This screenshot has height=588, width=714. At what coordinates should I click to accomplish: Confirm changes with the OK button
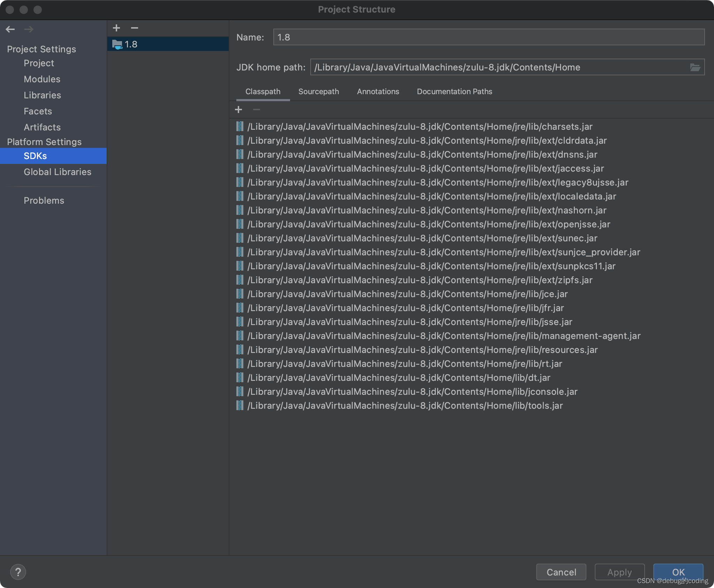(x=678, y=572)
